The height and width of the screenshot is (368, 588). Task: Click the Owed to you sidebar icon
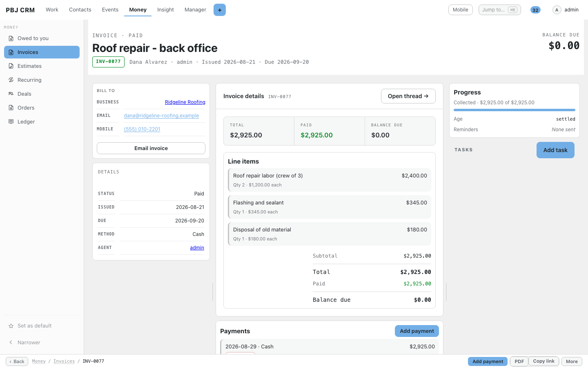(11, 38)
